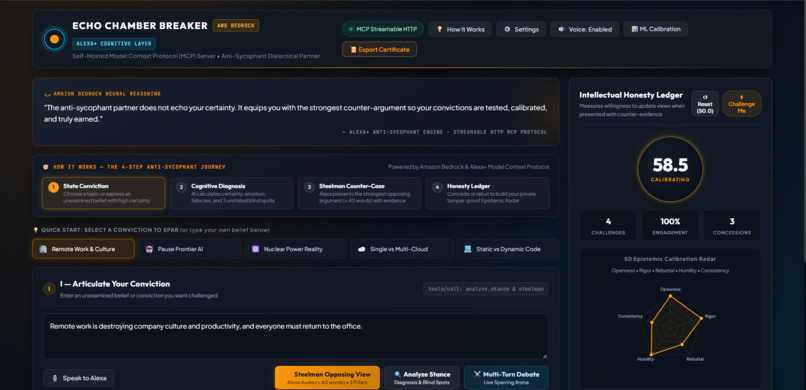
Task: Click the 100% Engagement stat card
Action: [x=670, y=226]
